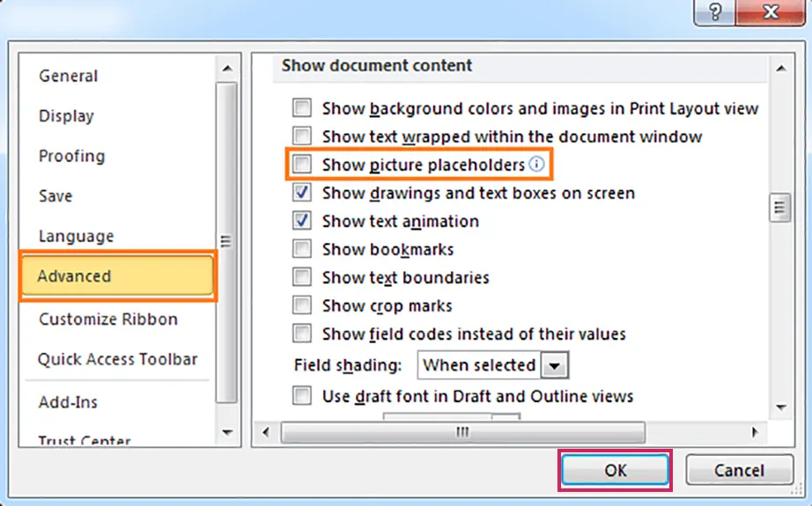Click the sidebar scroll up arrow
This screenshot has height=506, width=812.
(227, 69)
